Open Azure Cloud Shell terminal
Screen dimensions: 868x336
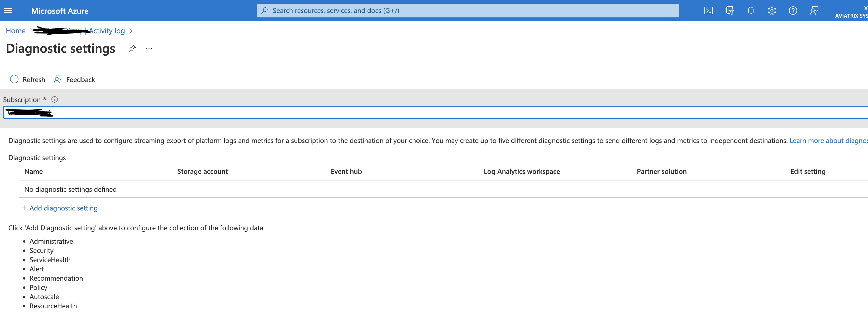click(x=709, y=11)
